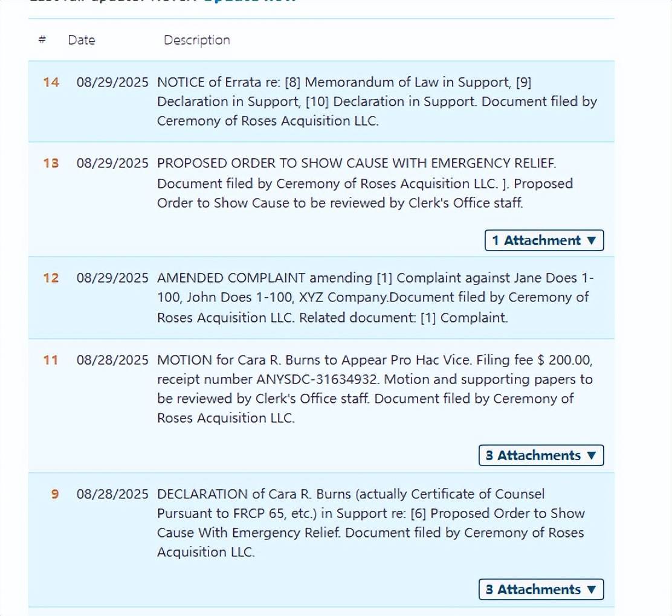Click the 08/29/2025 date of entry 14
The image size is (672, 616).
click(112, 82)
